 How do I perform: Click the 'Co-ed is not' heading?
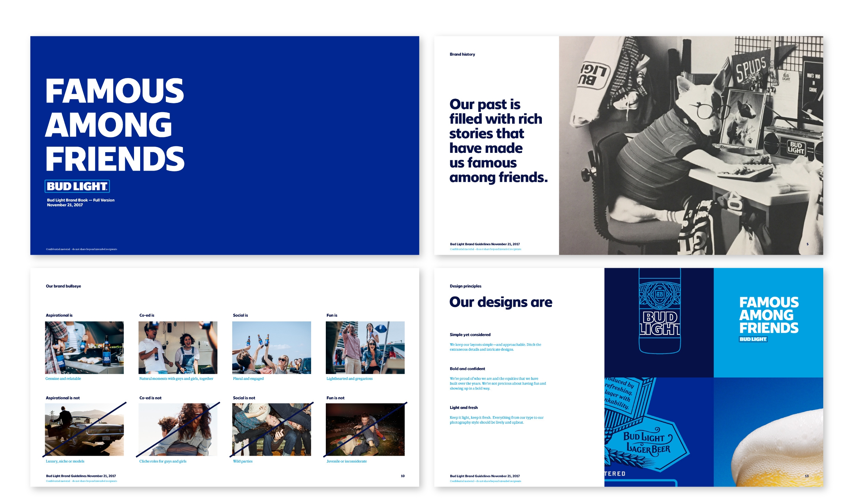pos(150,398)
